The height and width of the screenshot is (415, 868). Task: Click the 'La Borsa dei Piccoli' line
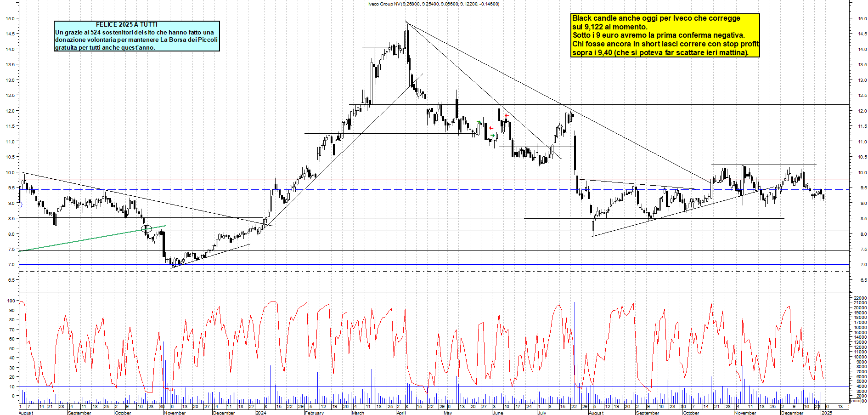[136, 40]
